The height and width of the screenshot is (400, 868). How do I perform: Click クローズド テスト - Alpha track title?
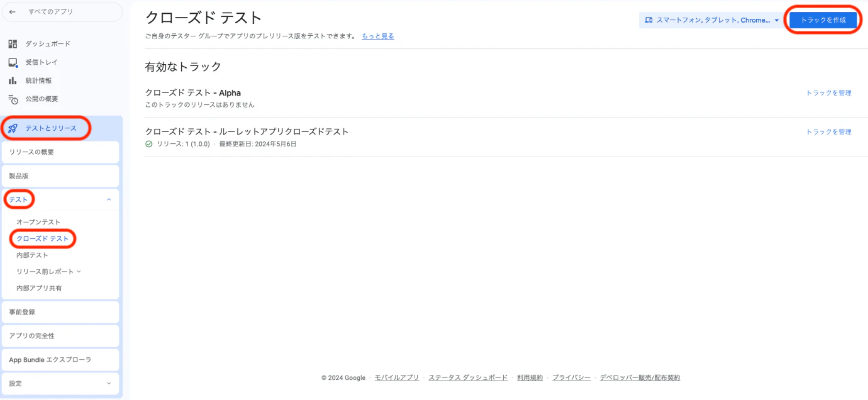[193, 93]
